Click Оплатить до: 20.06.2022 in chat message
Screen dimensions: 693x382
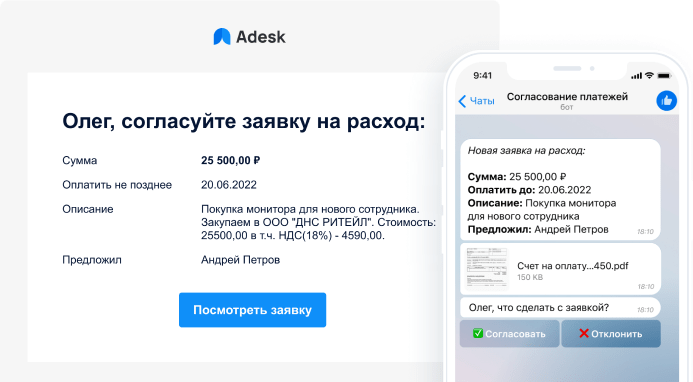click(529, 190)
